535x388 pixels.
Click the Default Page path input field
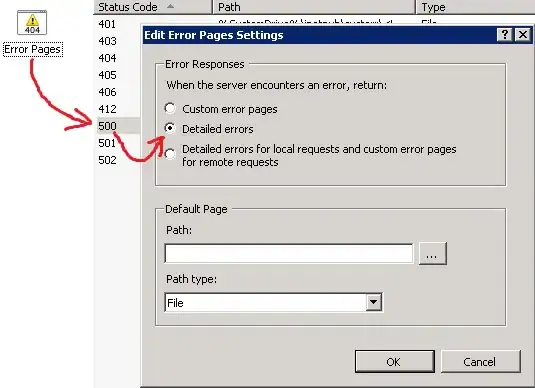tap(289, 253)
